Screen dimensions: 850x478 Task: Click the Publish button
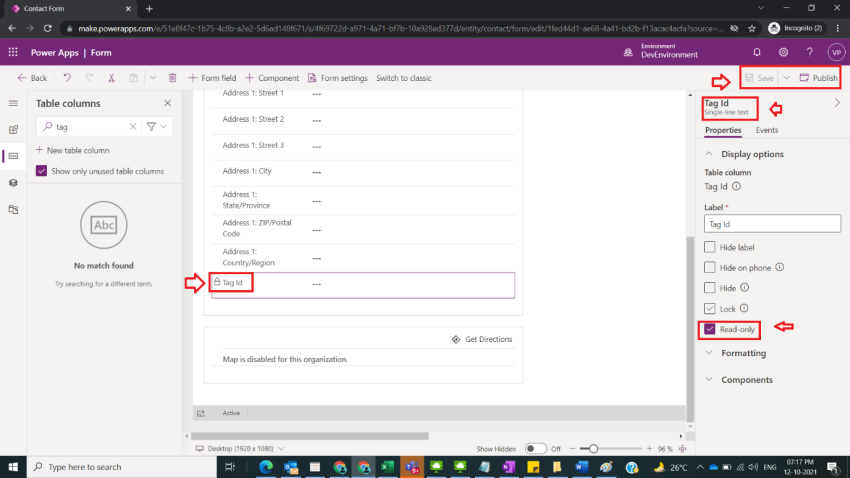pos(819,78)
